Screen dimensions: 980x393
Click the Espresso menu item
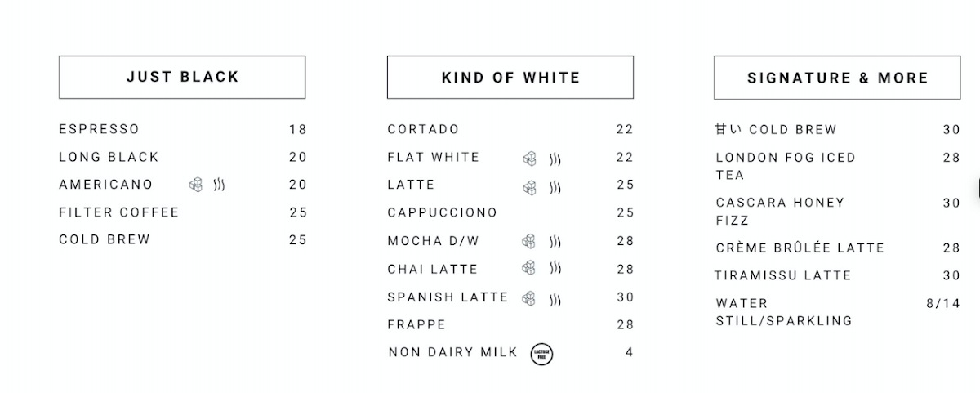tap(100, 129)
